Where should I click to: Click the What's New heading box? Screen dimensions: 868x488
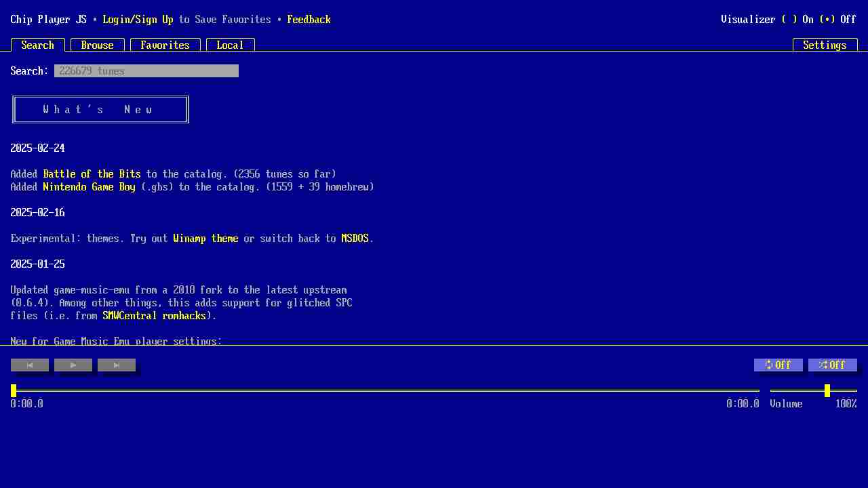tap(100, 110)
